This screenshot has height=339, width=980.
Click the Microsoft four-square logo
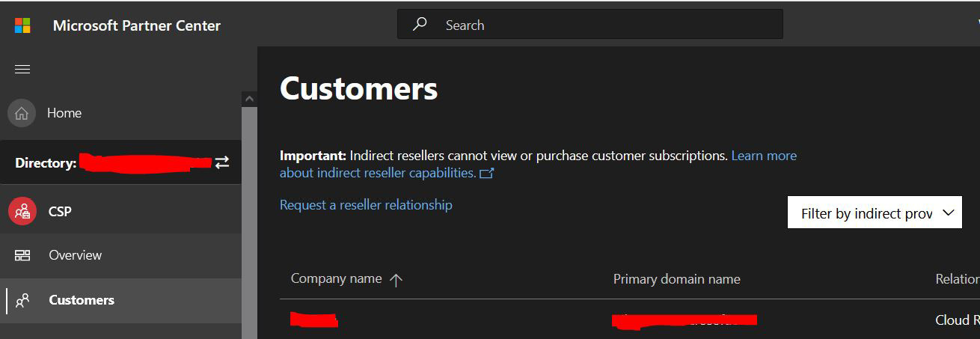pos(22,25)
